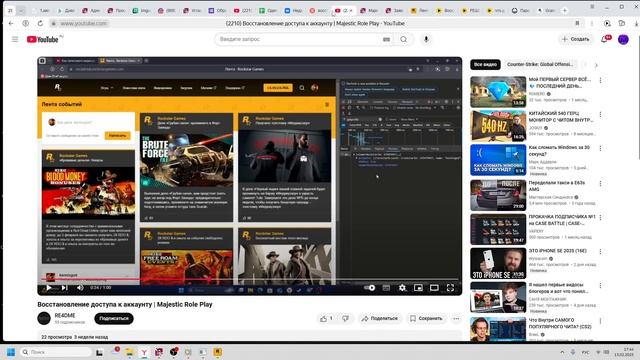Open options for Мой первый сервер video
640x360 pixels.
coord(600,80)
